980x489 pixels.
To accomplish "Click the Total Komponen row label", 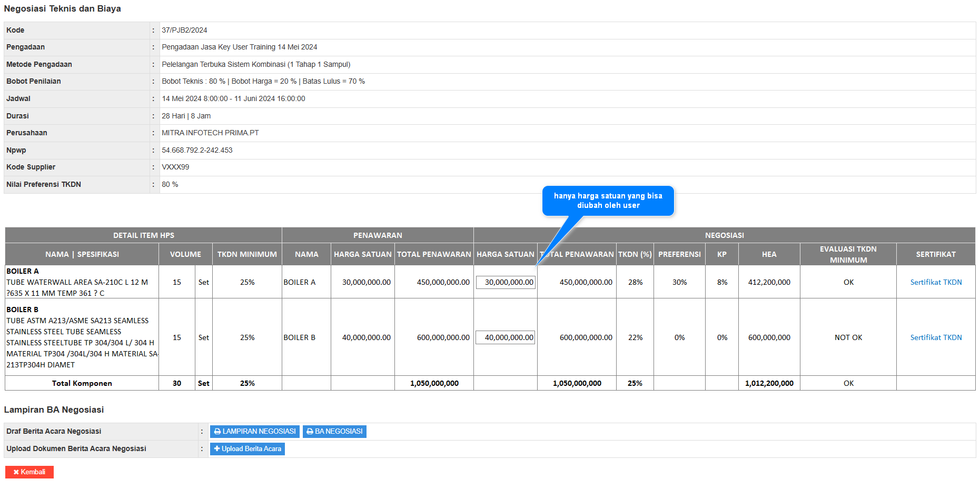I will (x=82, y=384).
